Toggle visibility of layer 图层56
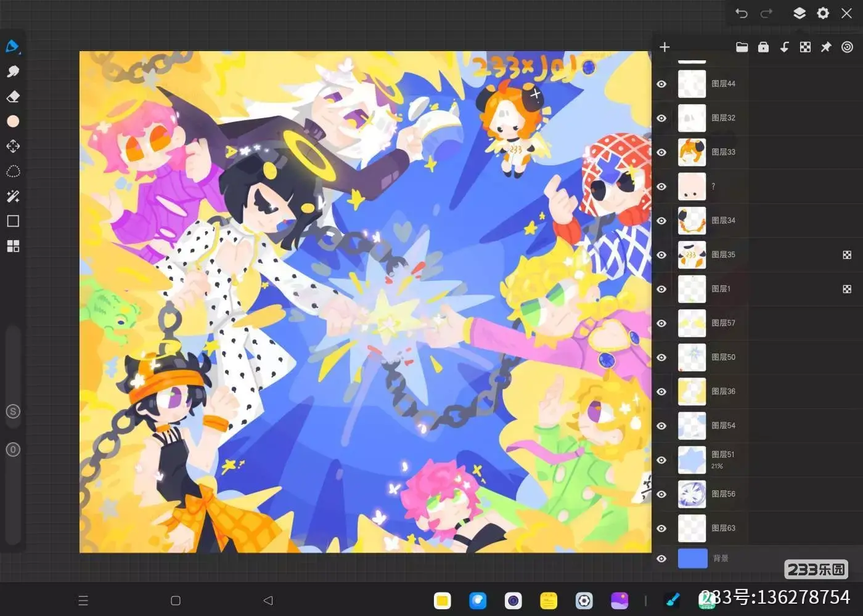 [661, 494]
